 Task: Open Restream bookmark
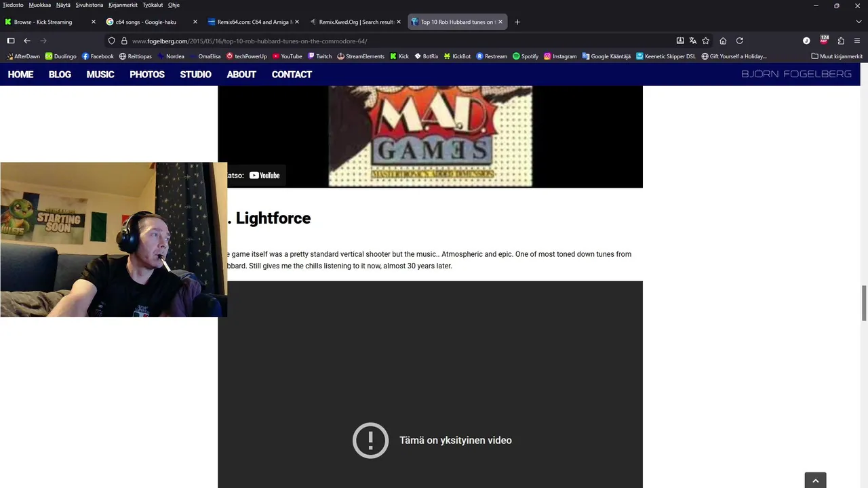[492, 56]
